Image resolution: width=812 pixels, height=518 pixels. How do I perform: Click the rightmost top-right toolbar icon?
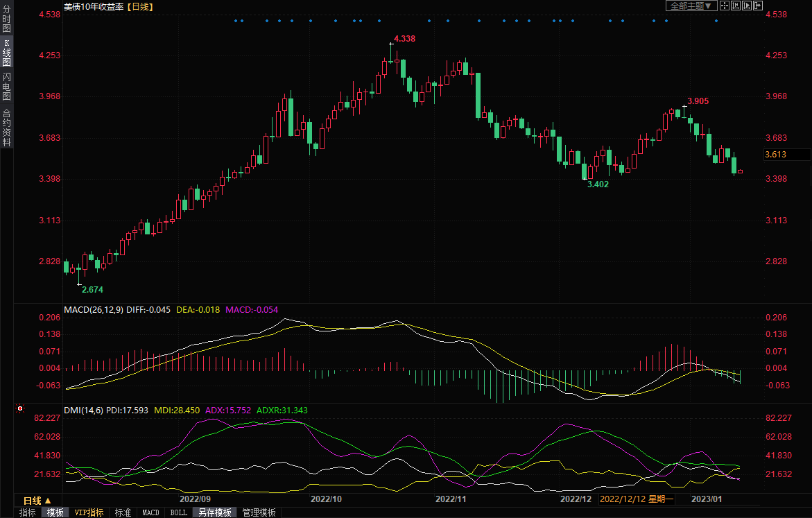(x=758, y=6)
